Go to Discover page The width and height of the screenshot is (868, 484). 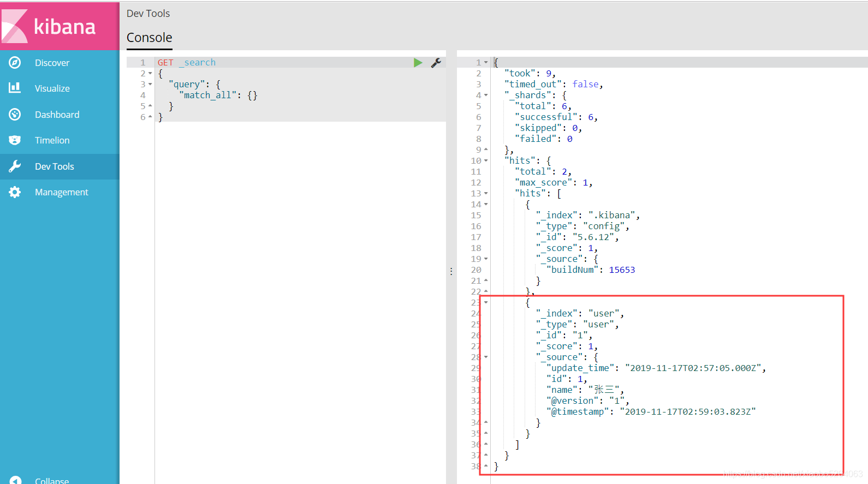pos(52,63)
